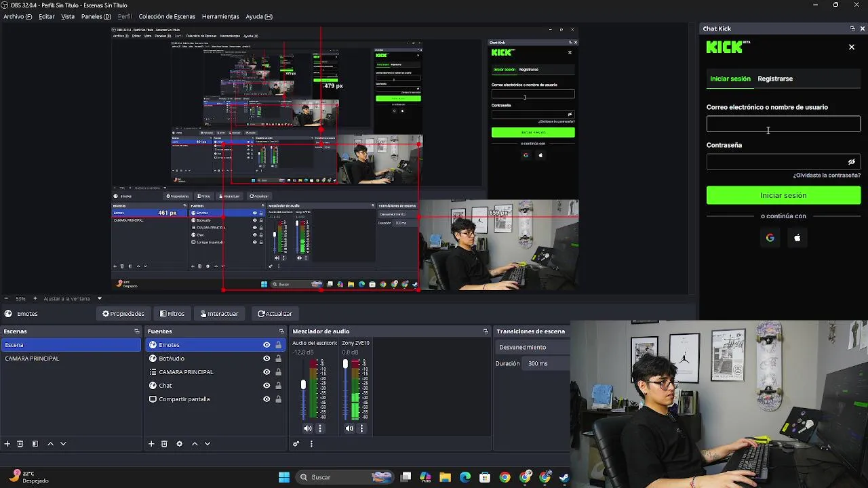Viewport: 868px width, 488px height.
Task: Move source up arrow in Fuentes panel
Action: click(x=195, y=444)
